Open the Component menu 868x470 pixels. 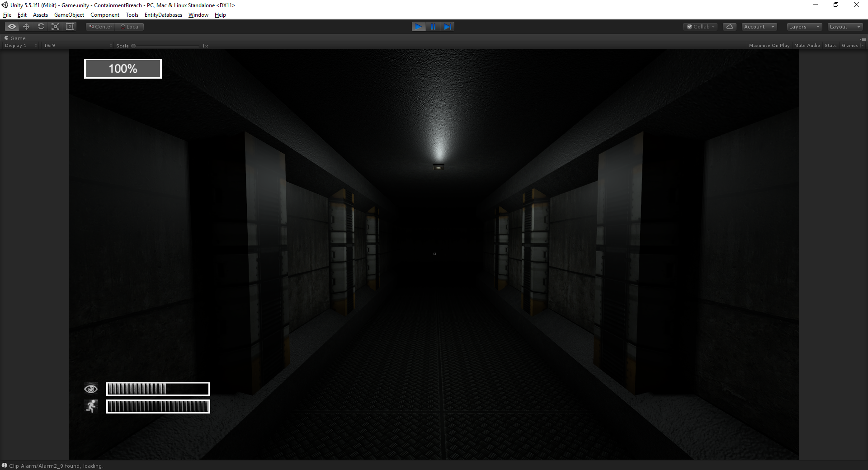click(x=105, y=15)
